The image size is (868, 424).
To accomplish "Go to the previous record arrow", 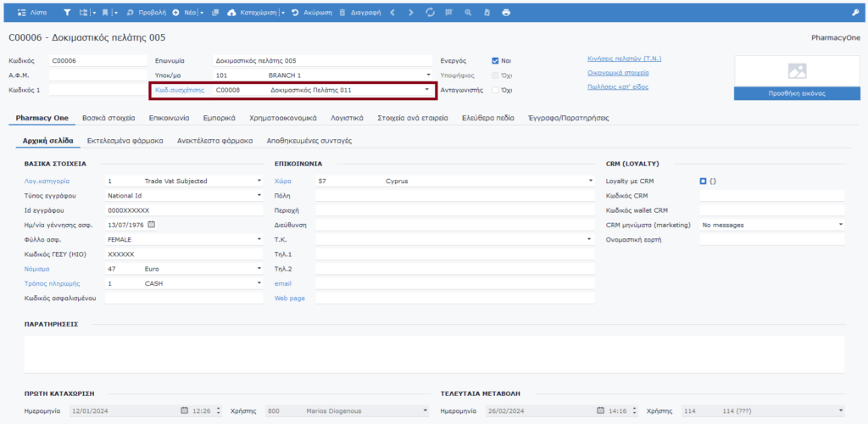I will click(x=392, y=13).
